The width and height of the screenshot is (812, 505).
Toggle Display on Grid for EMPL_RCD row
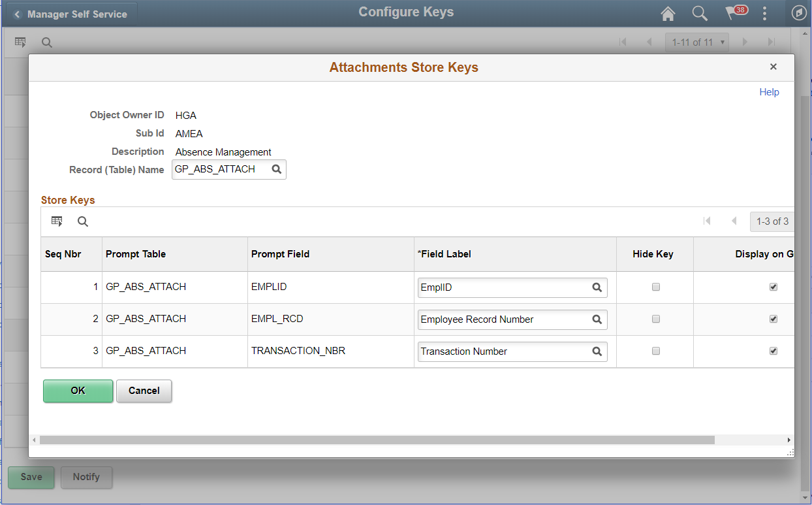pos(773,319)
